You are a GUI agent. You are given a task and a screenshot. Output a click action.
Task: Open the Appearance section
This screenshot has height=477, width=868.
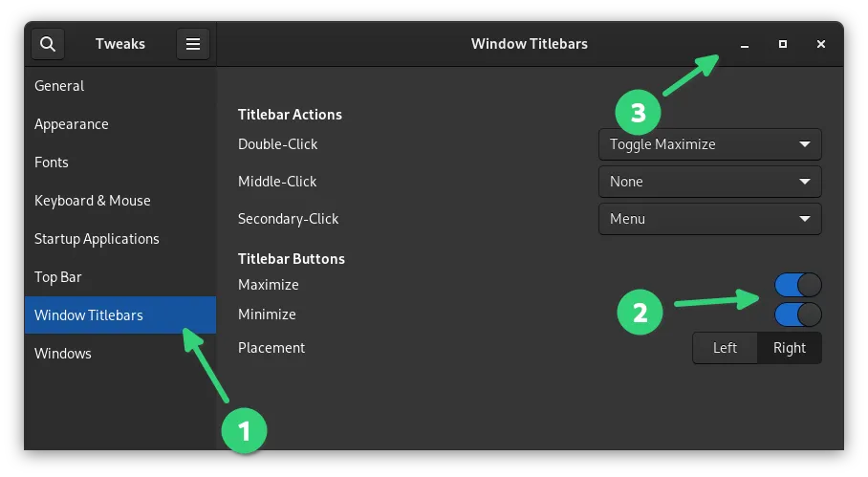pos(72,124)
